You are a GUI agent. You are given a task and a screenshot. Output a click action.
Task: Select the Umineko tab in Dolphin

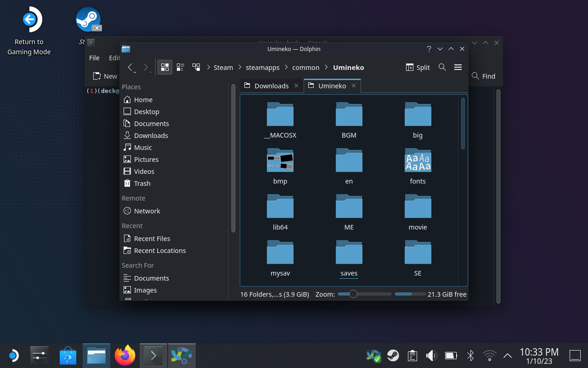click(x=332, y=86)
